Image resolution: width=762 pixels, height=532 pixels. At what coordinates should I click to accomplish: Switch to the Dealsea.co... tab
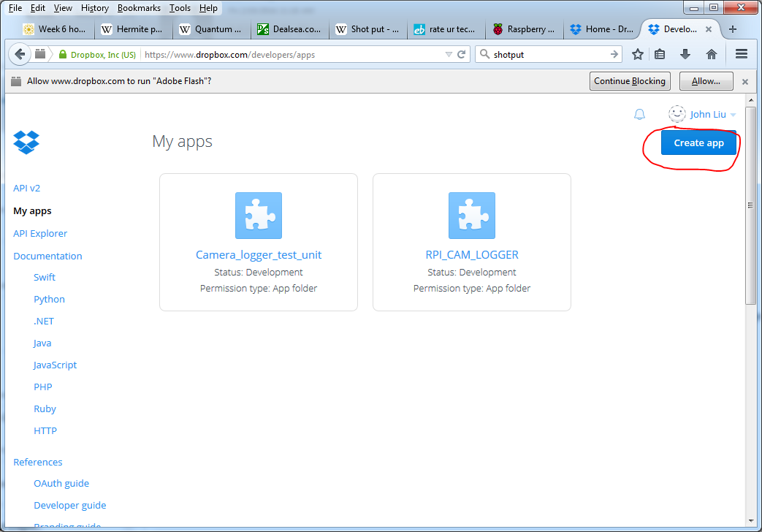(x=289, y=29)
